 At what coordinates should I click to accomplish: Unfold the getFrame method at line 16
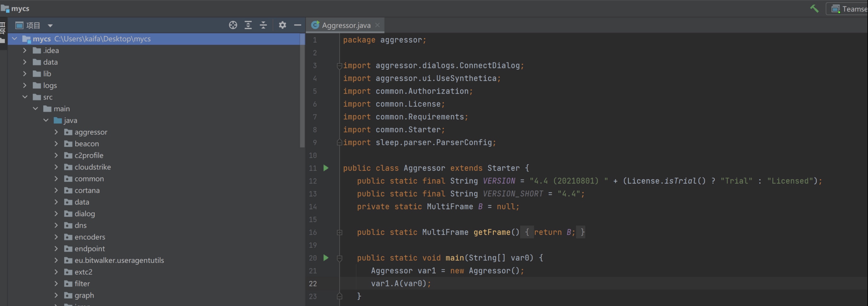coord(339,232)
